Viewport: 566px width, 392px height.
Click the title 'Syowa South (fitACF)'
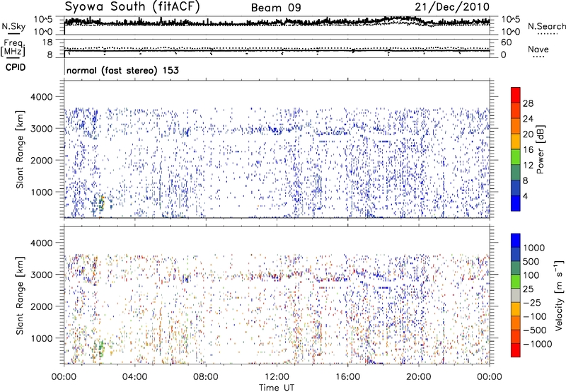[132, 7]
